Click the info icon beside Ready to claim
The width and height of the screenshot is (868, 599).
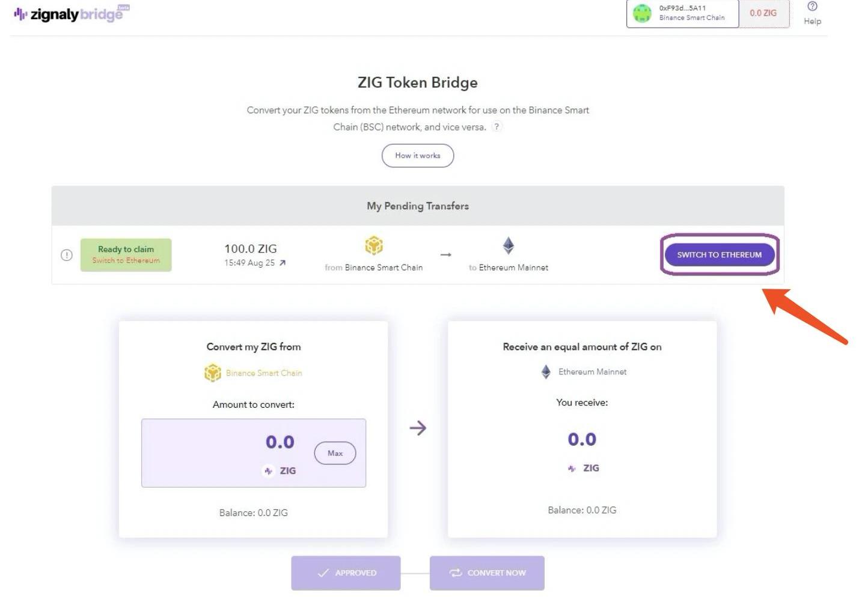point(67,255)
